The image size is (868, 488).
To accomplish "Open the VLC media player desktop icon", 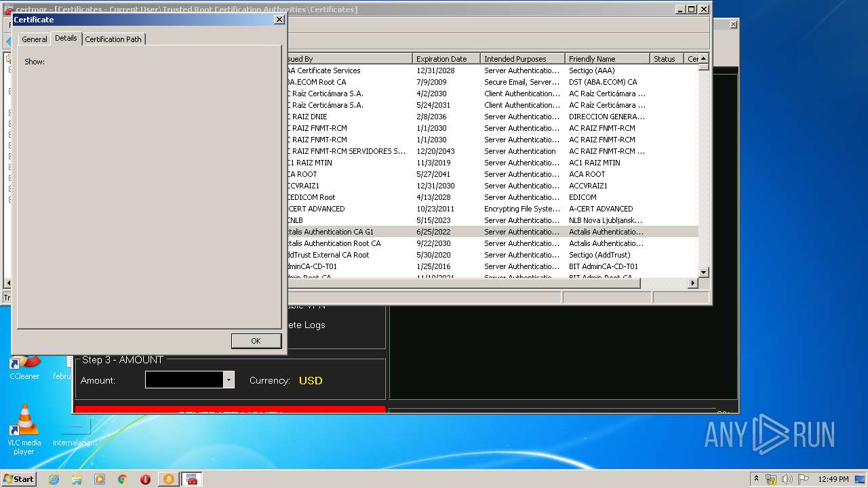I will pos(24,430).
